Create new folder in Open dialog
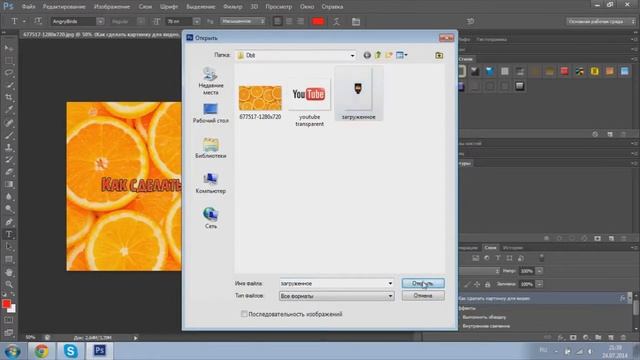The width and height of the screenshot is (640, 360). click(x=389, y=55)
